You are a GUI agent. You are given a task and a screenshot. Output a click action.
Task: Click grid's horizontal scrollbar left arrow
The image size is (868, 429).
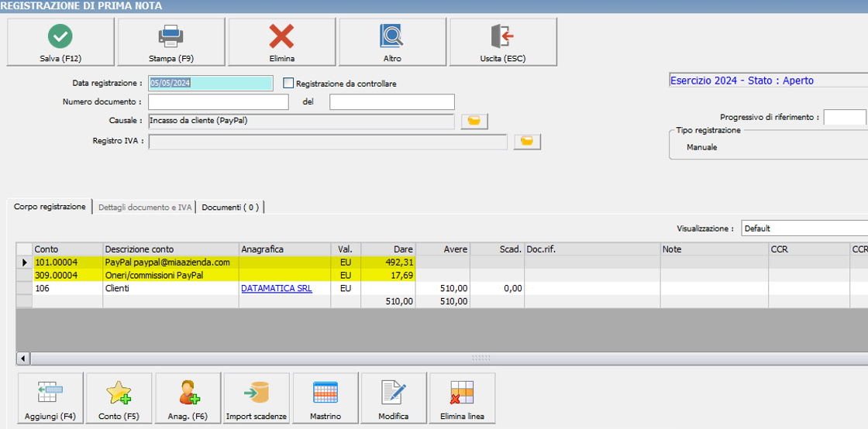(x=24, y=359)
